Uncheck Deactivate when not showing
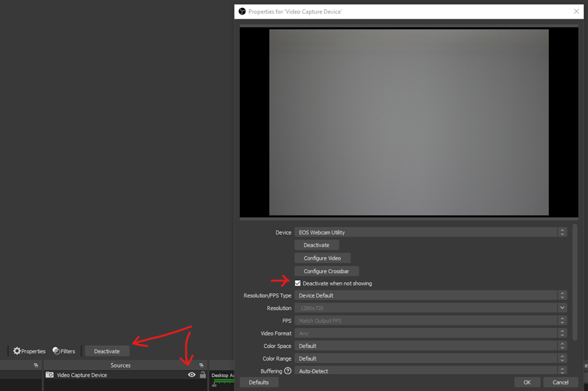588x391 pixels. [298, 283]
